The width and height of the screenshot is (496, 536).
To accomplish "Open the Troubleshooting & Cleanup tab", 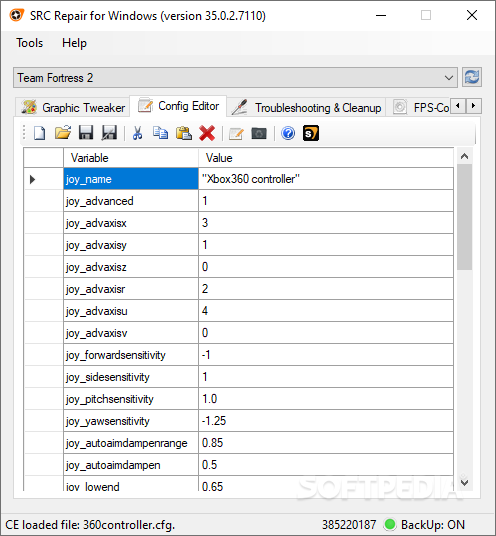I will click(x=306, y=107).
